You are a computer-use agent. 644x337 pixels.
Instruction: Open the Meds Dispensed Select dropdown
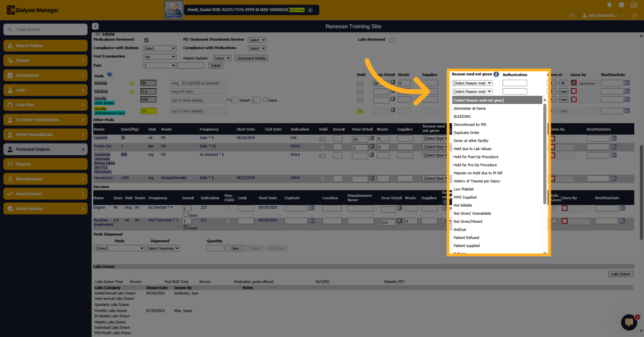click(x=119, y=248)
